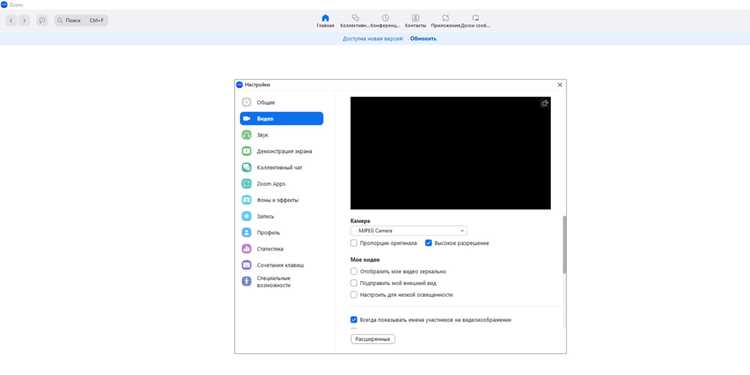Click the settings panel vertical scrollbar

(564, 244)
